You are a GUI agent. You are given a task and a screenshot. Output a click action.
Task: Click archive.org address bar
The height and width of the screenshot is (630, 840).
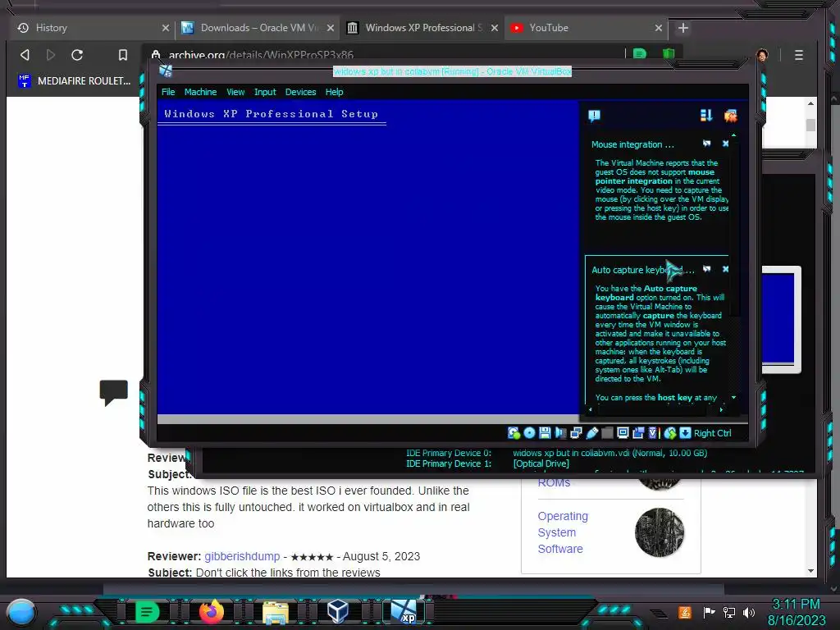[386, 55]
